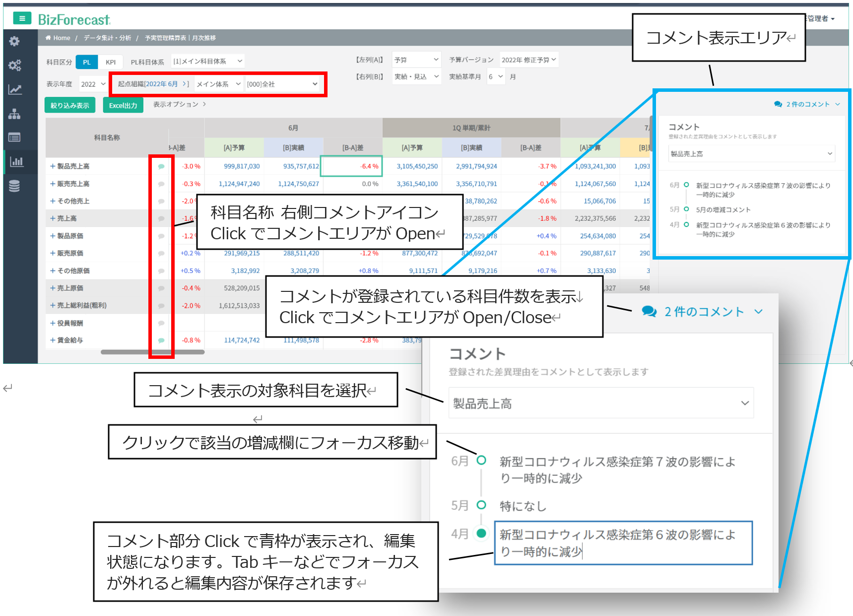Expand the 製品売上高 row with plus sign
The image size is (853, 616).
pos(53,166)
